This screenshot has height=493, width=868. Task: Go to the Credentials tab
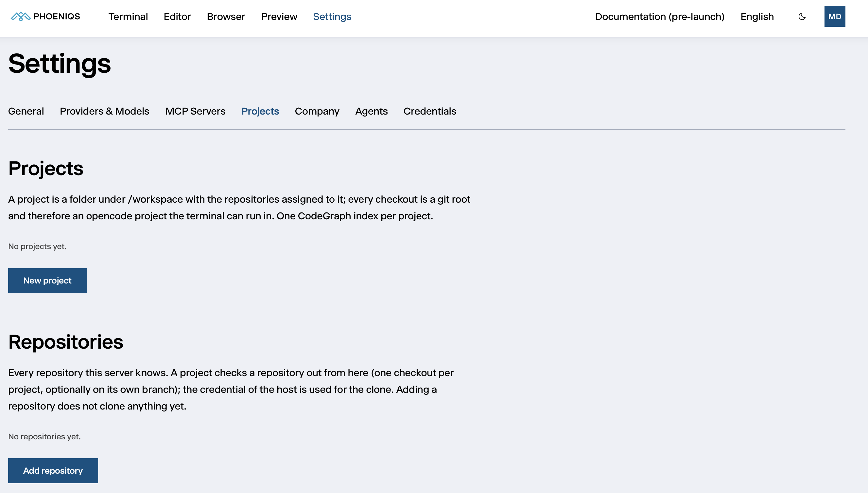(430, 111)
